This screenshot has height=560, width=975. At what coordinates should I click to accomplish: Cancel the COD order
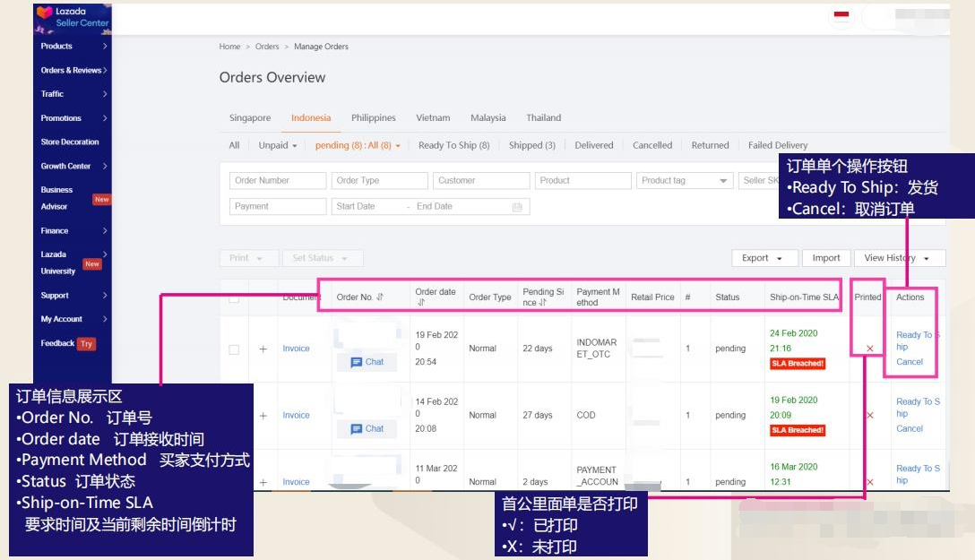pos(909,429)
